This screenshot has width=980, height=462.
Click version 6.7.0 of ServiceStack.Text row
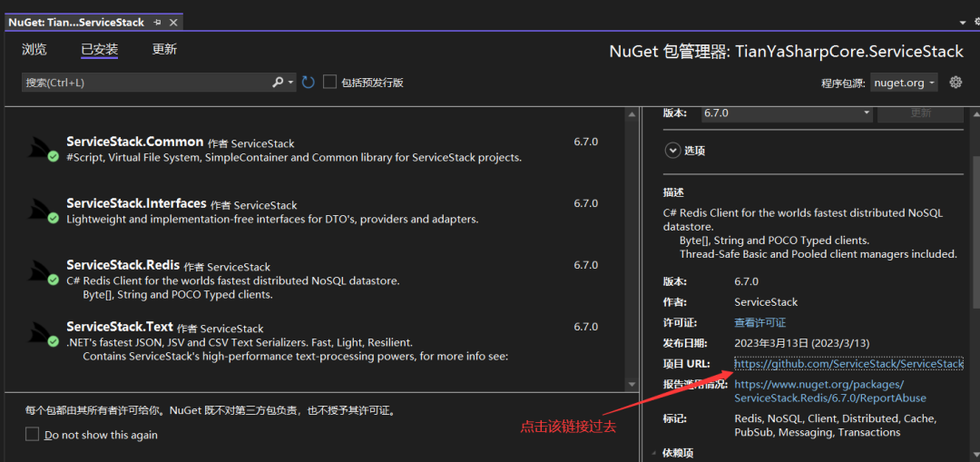(585, 327)
